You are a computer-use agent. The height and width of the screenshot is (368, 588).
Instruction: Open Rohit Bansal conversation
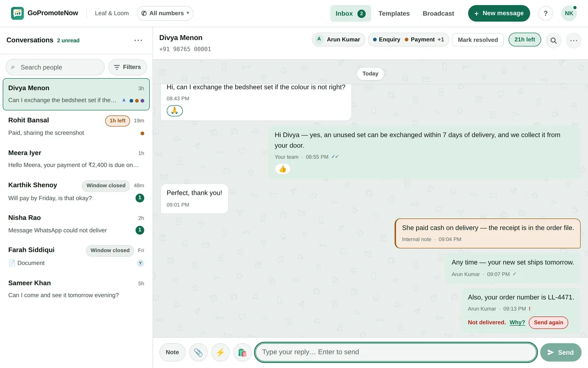(76, 126)
